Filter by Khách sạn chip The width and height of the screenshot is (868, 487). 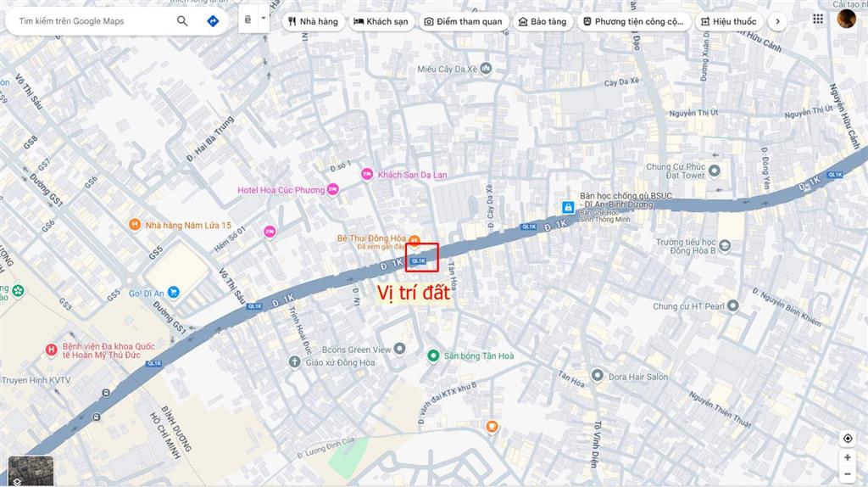tap(381, 21)
